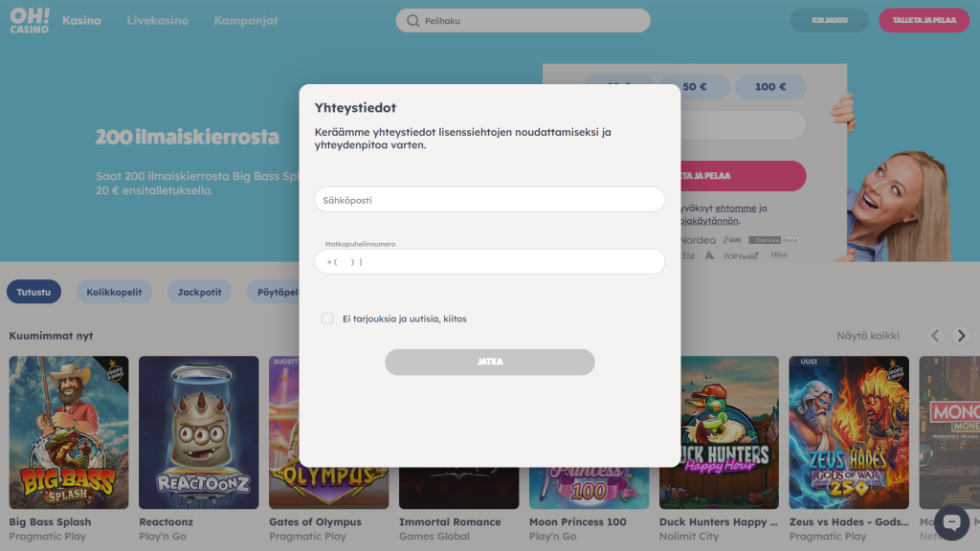Click the search magnifier icon

(x=413, y=21)
